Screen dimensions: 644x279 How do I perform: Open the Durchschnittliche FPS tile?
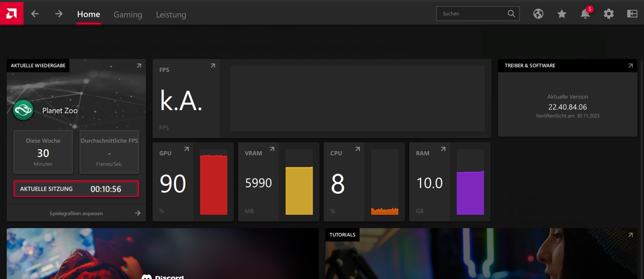click(109, 152)
